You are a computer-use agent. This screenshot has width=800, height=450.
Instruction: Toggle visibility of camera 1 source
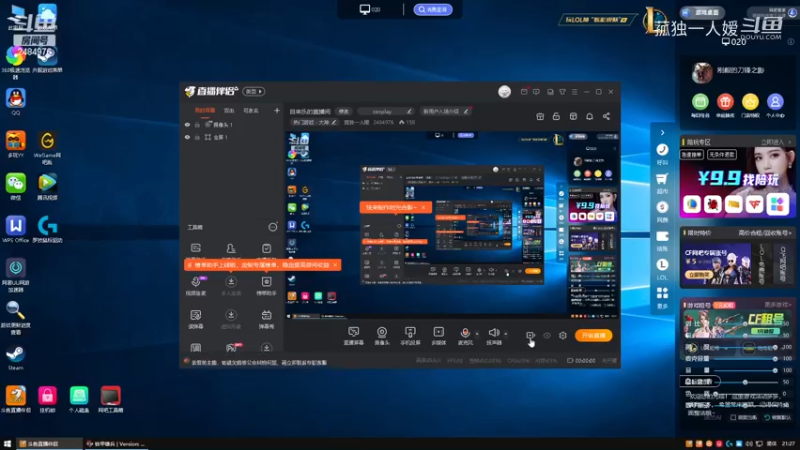point(187,124)
